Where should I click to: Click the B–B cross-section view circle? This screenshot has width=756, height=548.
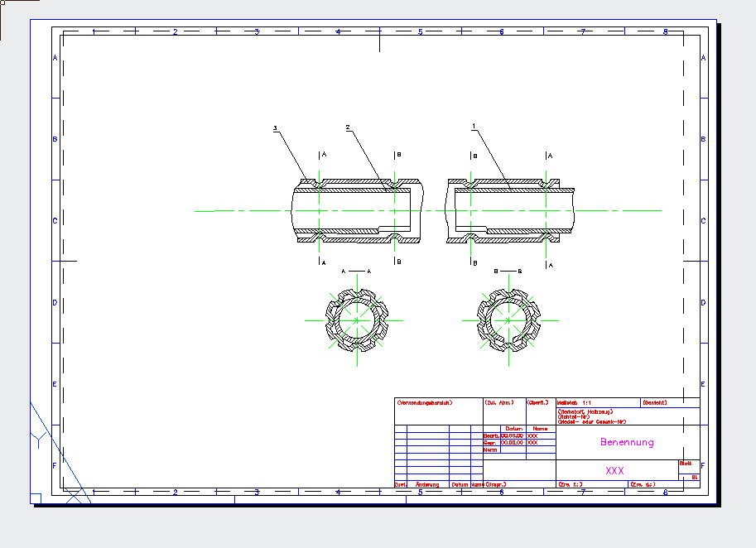click(x=507, y=320)
